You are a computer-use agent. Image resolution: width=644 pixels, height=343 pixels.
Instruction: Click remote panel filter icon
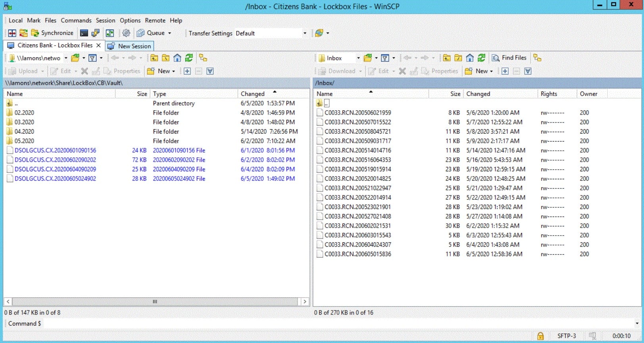[385, 58]
